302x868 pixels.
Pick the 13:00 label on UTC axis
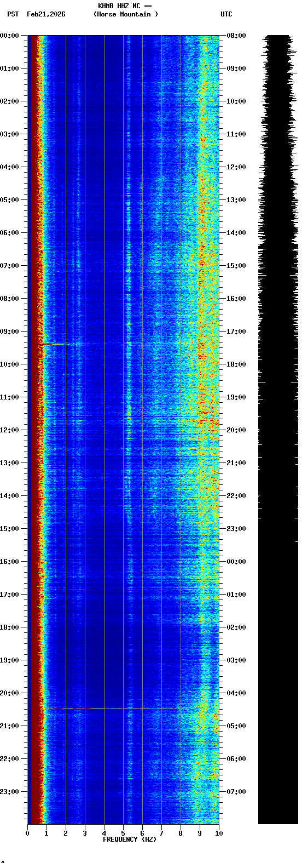(236, 200)
